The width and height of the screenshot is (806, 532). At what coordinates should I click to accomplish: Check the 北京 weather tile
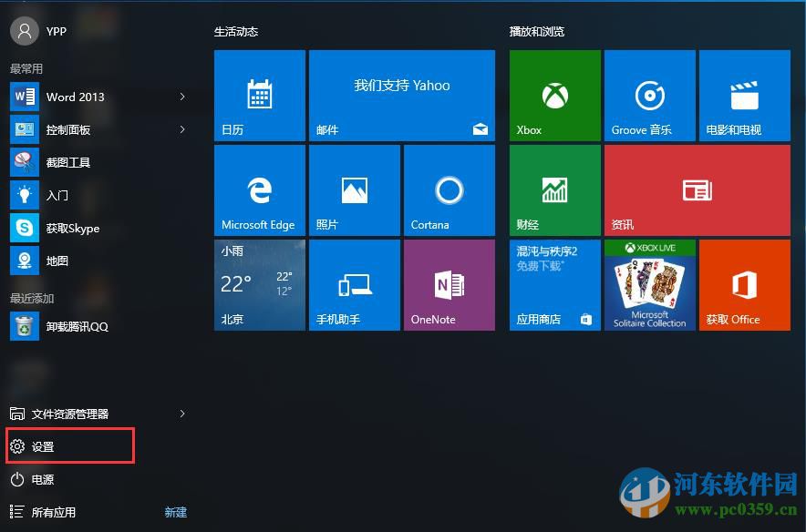click(259, 284)
